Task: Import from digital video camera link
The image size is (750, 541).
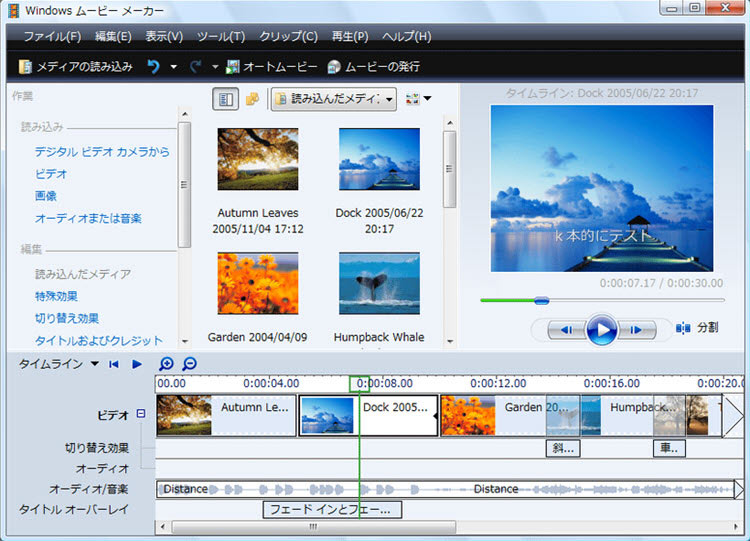Action: (x=102, y=152)
